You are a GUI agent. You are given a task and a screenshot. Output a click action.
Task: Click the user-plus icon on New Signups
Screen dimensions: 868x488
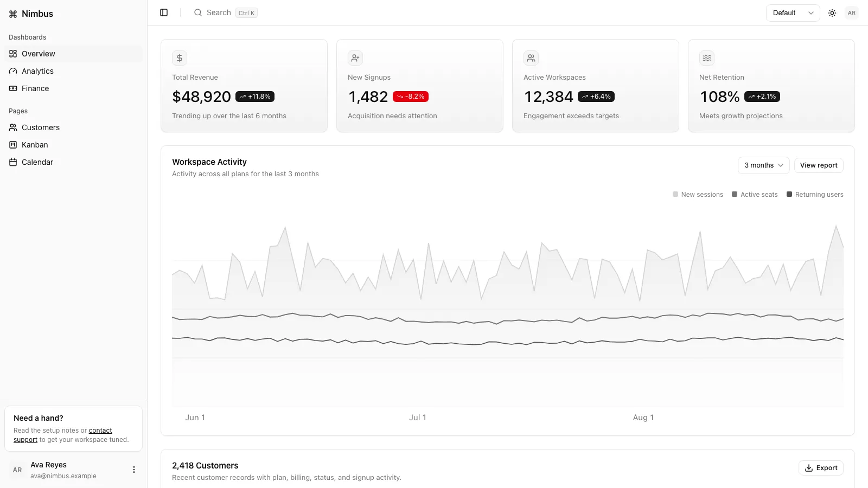tap(355, 58)
